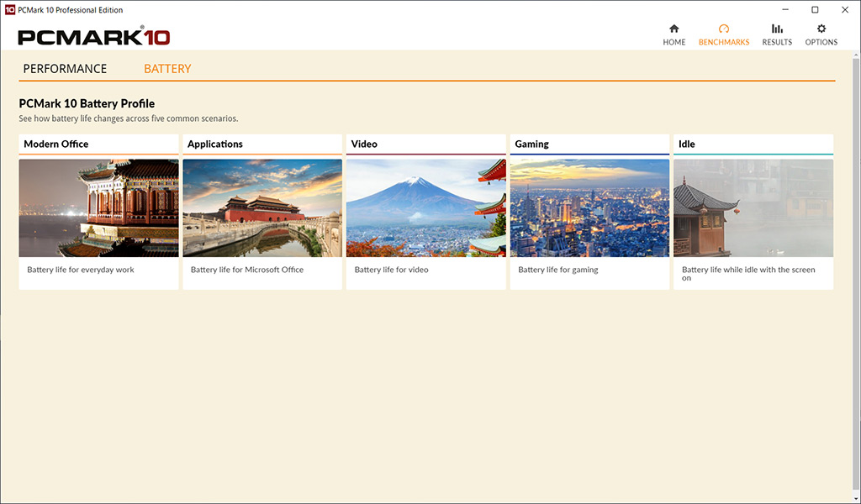Click 'Battery life while idle' description
861x504 pixels.
pos(748,274)
